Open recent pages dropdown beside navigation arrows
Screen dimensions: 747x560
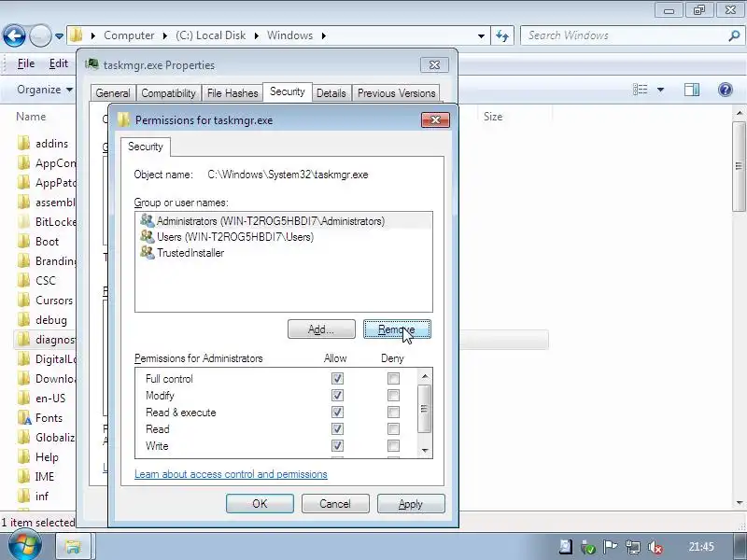point(59,36)
